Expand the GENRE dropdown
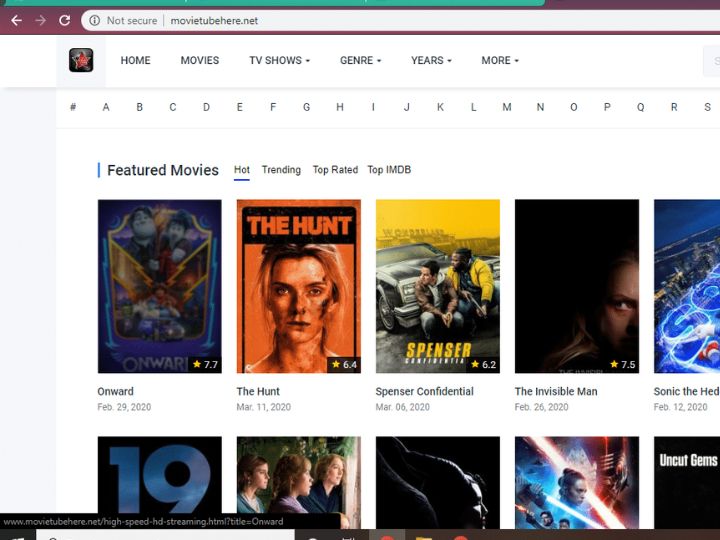720x540 pixels. click(360, 61)
